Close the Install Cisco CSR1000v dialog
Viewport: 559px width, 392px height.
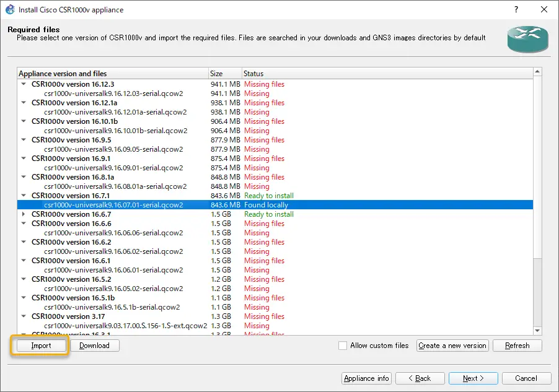pos(544,10)
